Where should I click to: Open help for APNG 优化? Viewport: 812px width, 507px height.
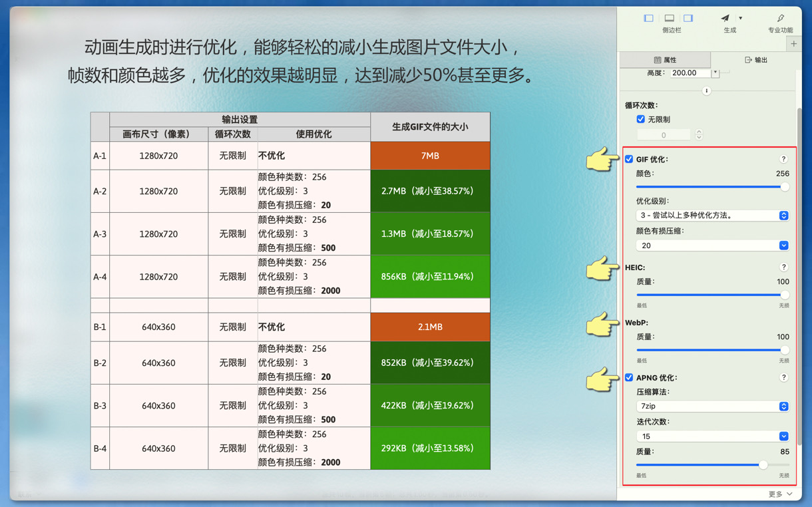(783, 377)
